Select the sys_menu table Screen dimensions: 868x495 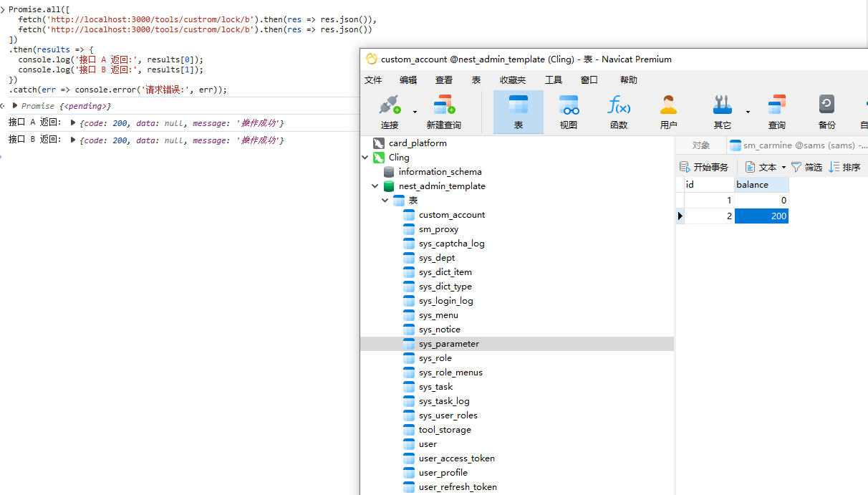click(438, 315)
